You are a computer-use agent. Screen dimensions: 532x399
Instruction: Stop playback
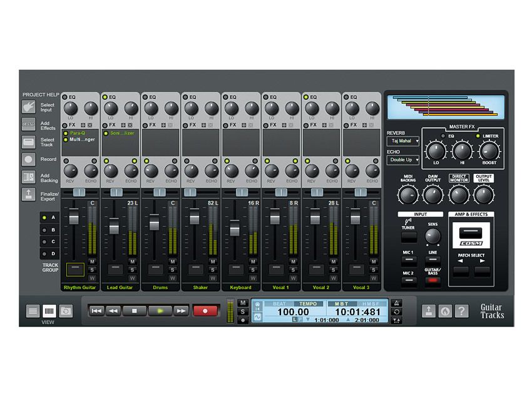coord(135,311)
